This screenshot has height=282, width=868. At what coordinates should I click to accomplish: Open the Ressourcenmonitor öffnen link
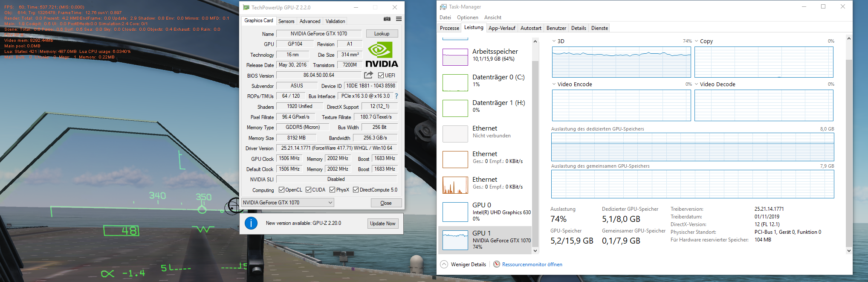tap(532, 265)
